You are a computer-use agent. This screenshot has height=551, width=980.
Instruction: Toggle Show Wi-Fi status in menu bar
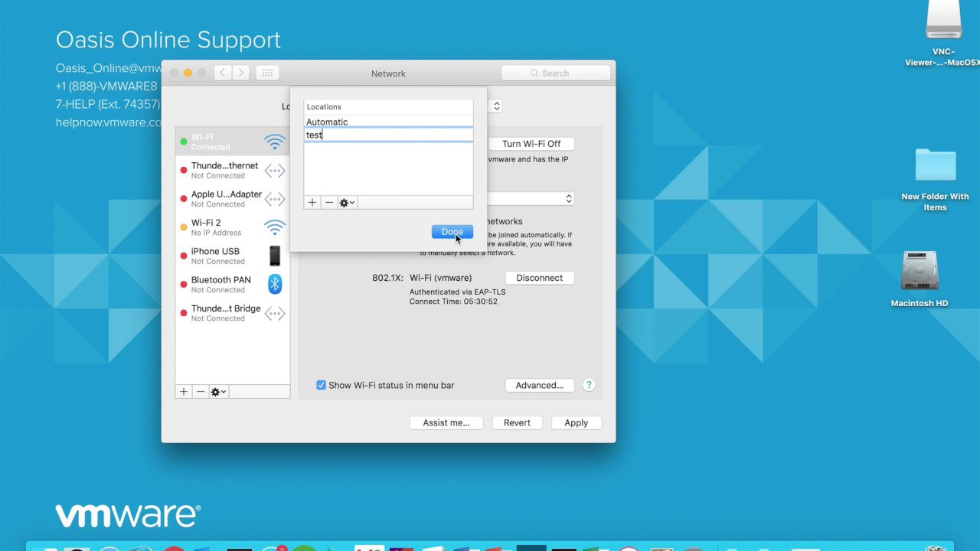point(322,385)
